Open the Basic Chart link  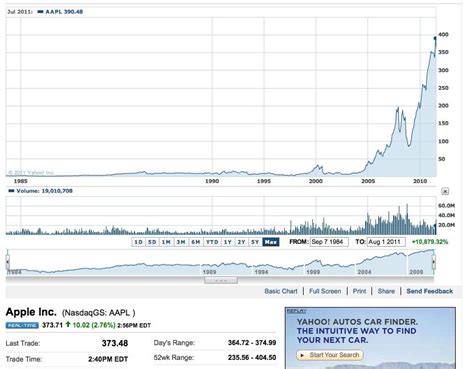(281, 291)
